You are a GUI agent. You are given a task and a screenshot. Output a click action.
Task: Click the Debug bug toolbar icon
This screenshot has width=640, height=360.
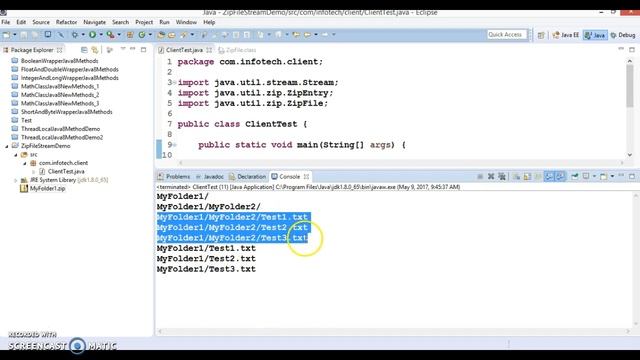[x=75, y=35]
